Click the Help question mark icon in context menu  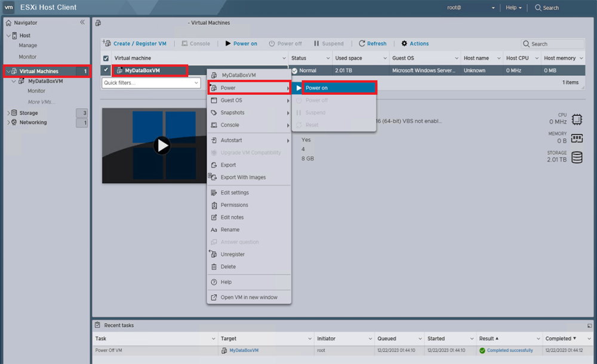click(x=214, y=282)
